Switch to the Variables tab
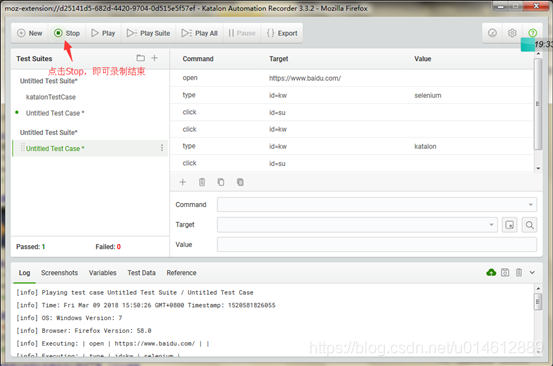Viewport: 553px width, 366px height. click(102, 273)
